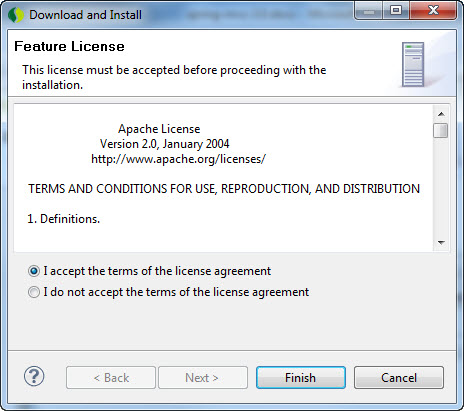Go to the previous page with Back
464x411 pixels.
tap(111, 378)
